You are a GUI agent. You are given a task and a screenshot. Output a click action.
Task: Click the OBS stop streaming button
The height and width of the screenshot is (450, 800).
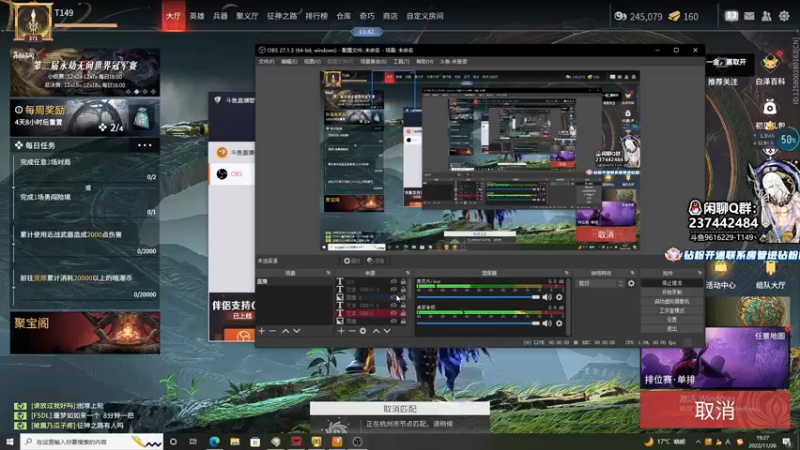point(671,283)
